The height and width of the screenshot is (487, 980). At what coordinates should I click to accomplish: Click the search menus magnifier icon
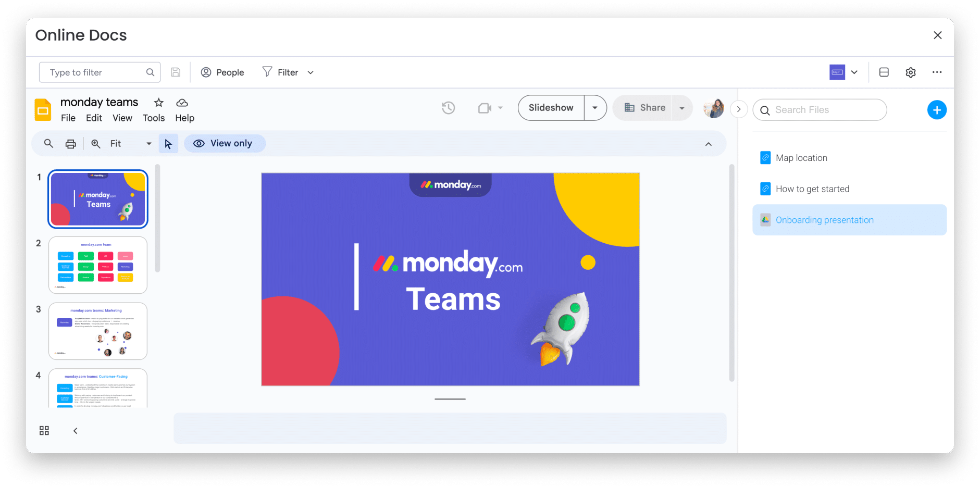[48, 143]
